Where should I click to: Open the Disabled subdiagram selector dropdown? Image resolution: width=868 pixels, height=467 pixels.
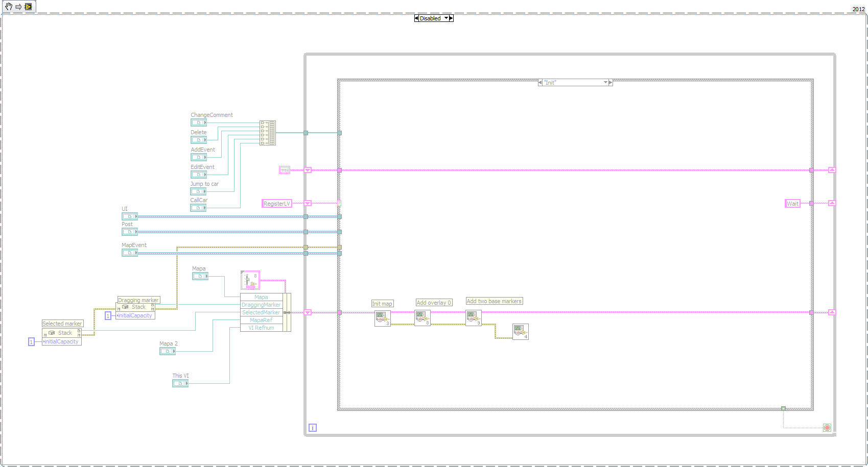[x=447, y=18]
